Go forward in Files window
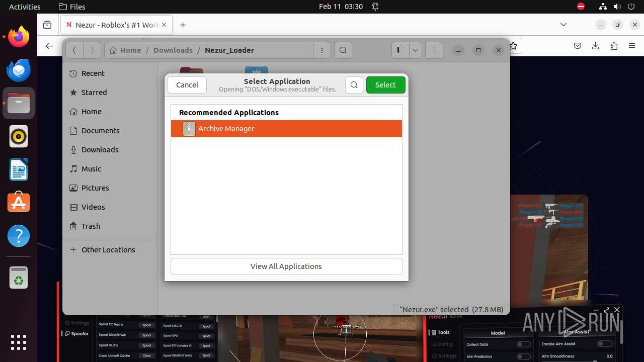644x362 pixels. pos(92,50)
